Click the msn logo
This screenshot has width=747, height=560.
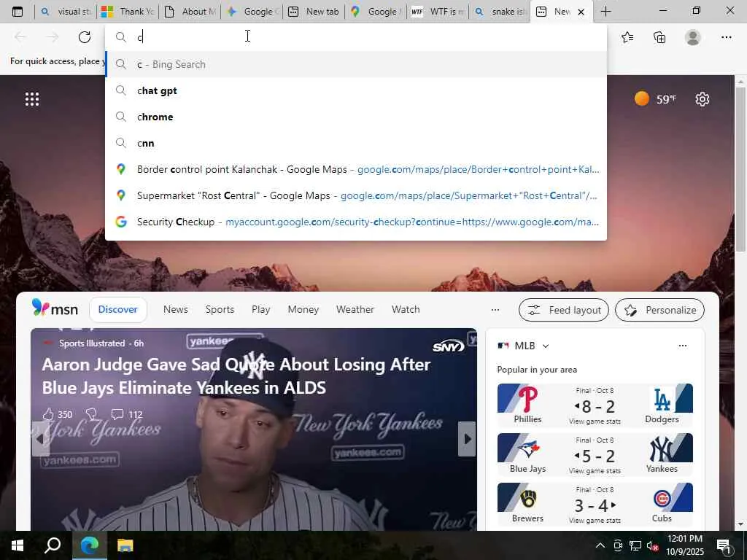55,308
